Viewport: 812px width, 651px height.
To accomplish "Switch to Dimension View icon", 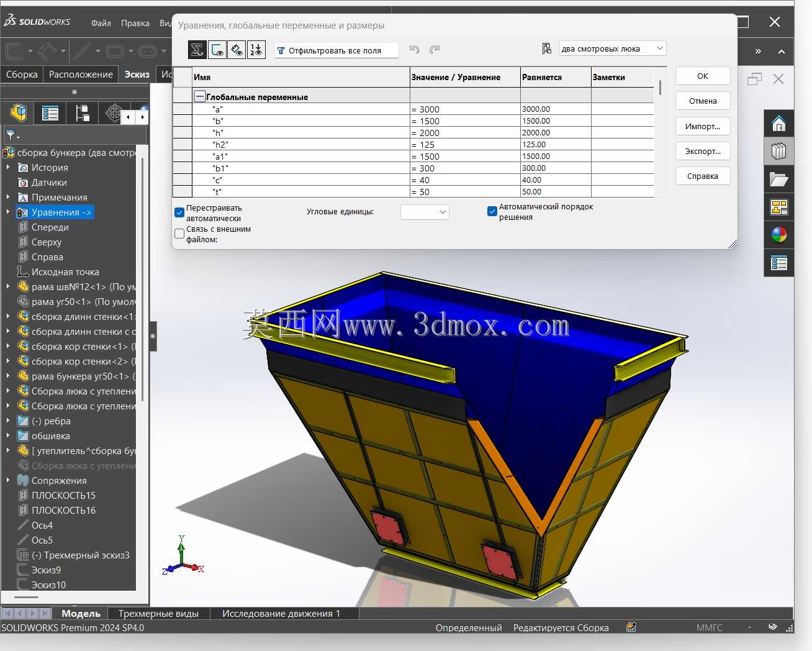I will (x=237, y=50).
